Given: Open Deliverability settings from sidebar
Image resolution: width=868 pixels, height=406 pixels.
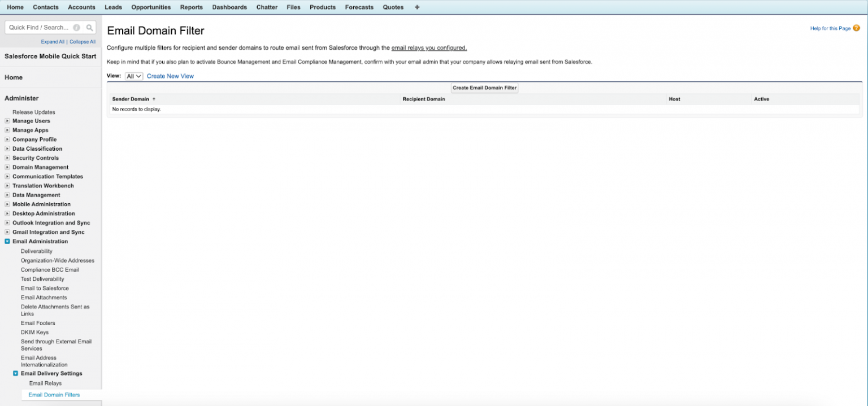Looking at the screenshot, I should point(36,251).
